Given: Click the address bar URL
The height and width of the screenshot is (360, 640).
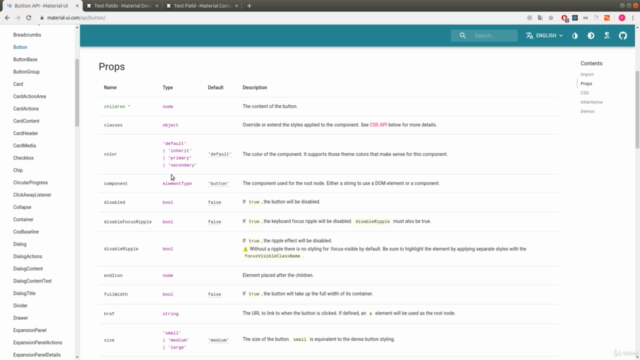Looking at the screenshot, I should [76, 18].
